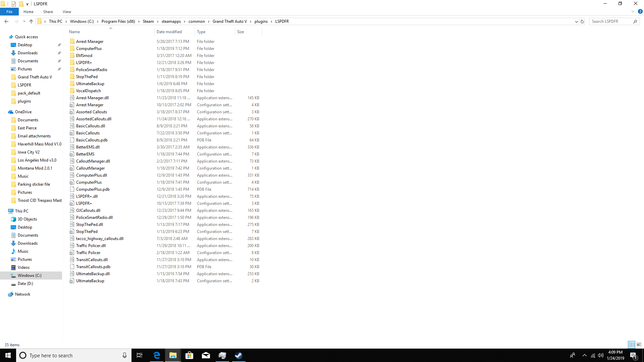Open the Explorer help icon
Image resolution: width=644 pixels, height=362 pixels.
(640, 11)
